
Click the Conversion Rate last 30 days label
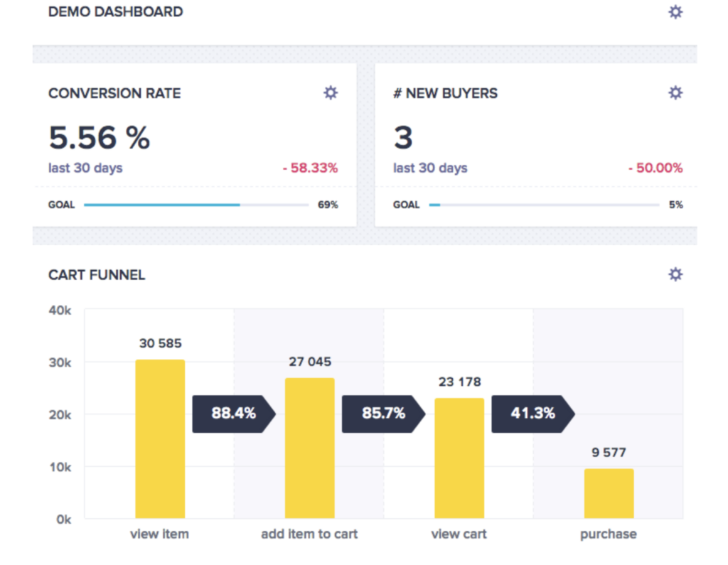coord(85,168)
